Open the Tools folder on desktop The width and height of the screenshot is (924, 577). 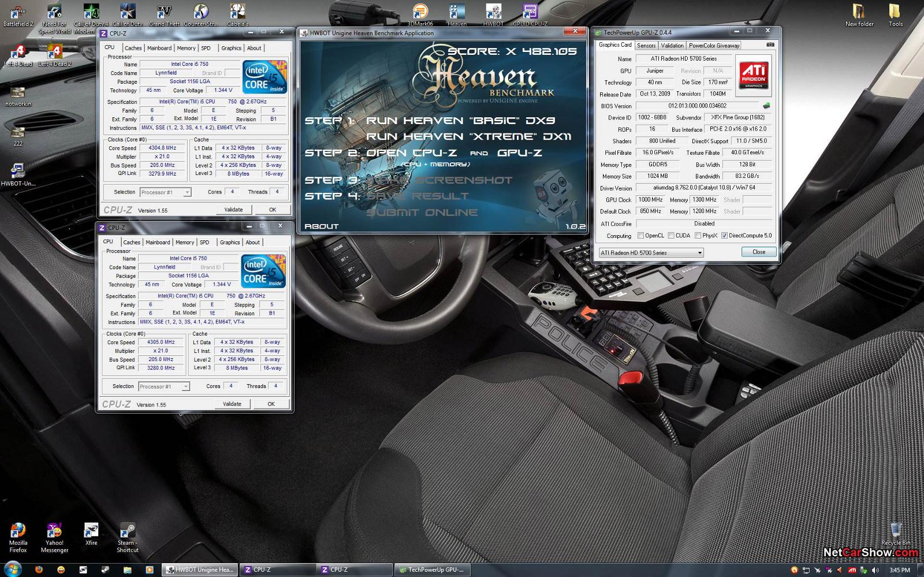(x=896, y=14)
